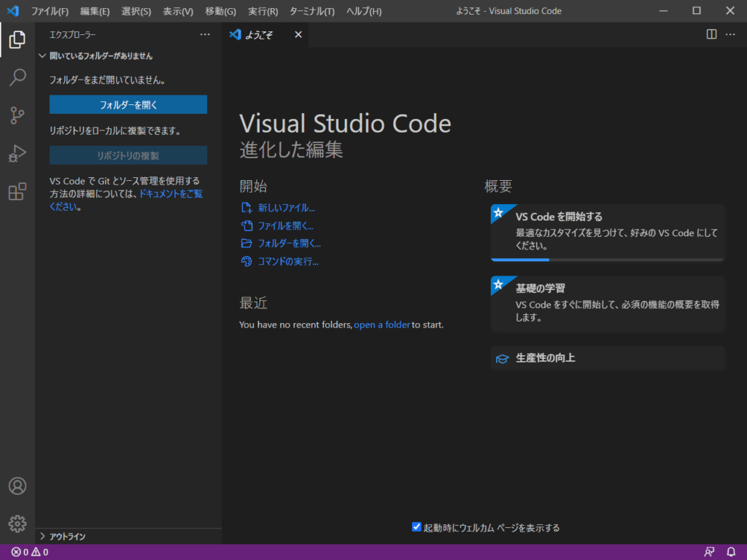
Task: Click the フォルダーを開く button
Action: click(x=128, y=105)
